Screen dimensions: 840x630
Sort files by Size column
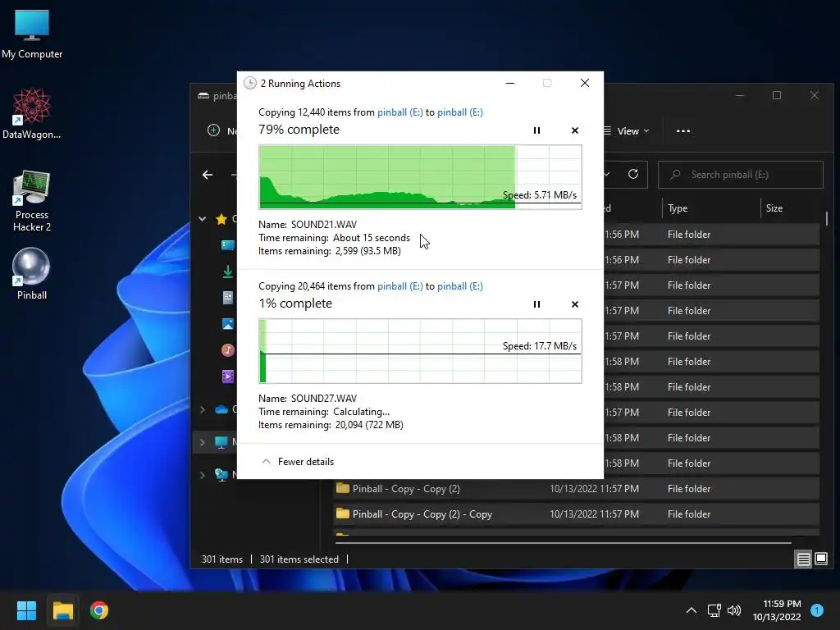(774, 208)
